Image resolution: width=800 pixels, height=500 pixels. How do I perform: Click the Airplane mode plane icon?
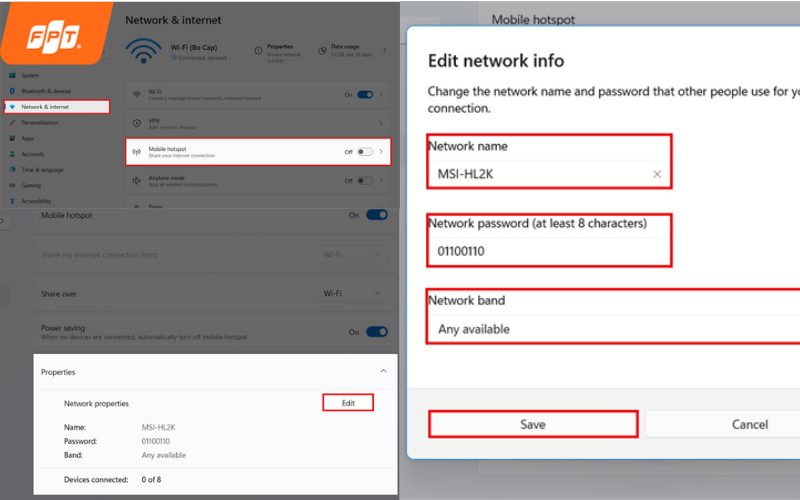[137, 181]
